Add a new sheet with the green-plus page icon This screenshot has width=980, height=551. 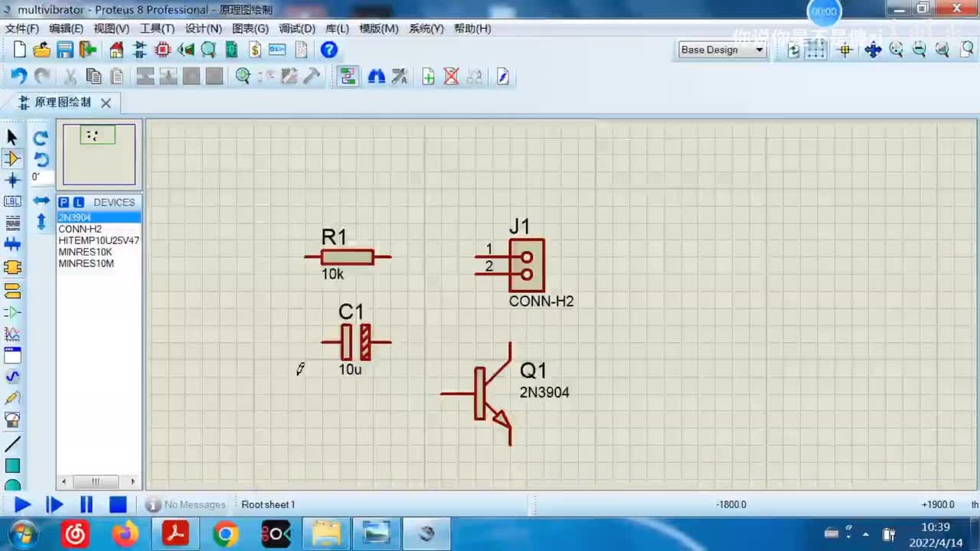429,77
